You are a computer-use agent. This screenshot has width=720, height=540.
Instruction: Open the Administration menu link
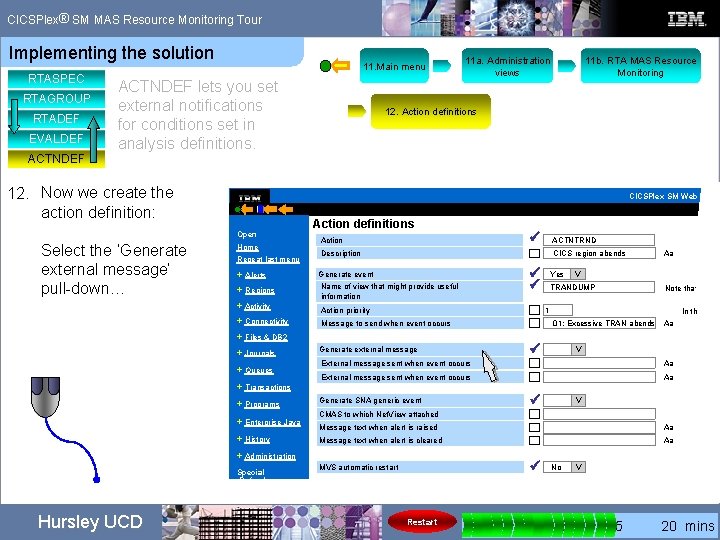pyautogui.click(x=270, y=456)
